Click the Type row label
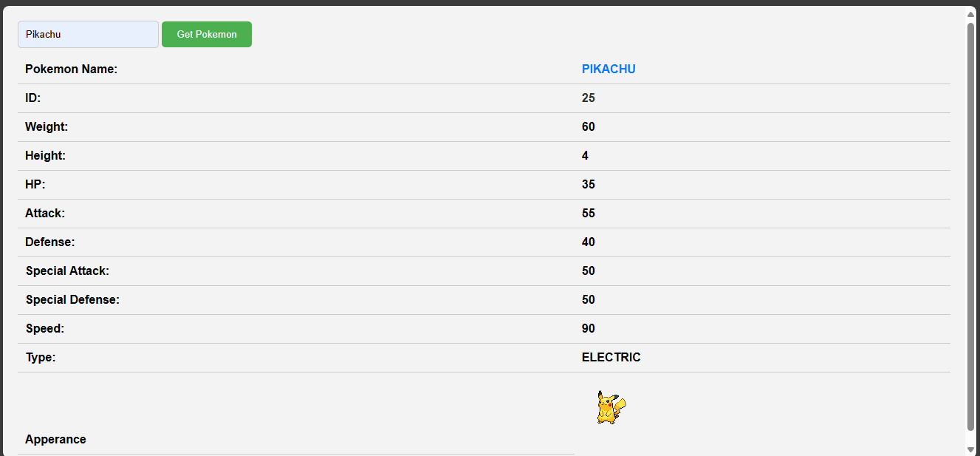 [x=41, y=357]
